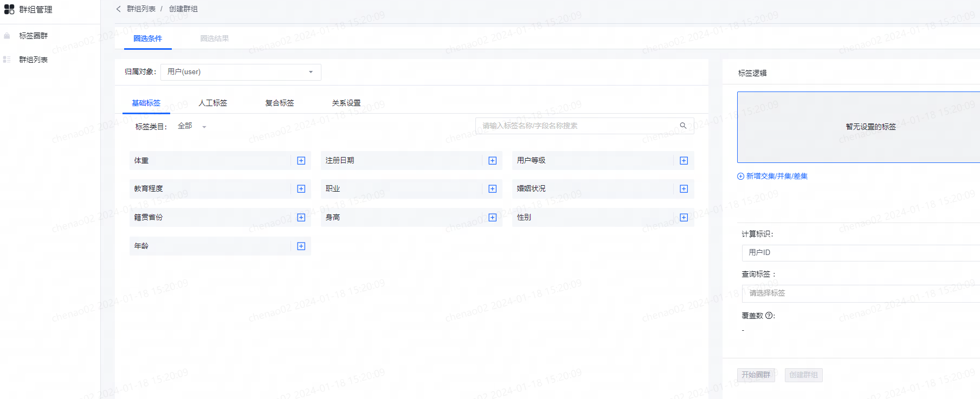Open the 请选择标签 query tag selector
Screen dimensions: 980x399
tap(861, 293)
